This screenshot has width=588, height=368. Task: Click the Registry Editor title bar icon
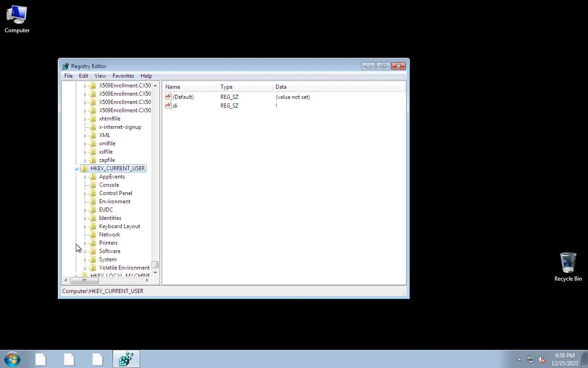[66, 66]
